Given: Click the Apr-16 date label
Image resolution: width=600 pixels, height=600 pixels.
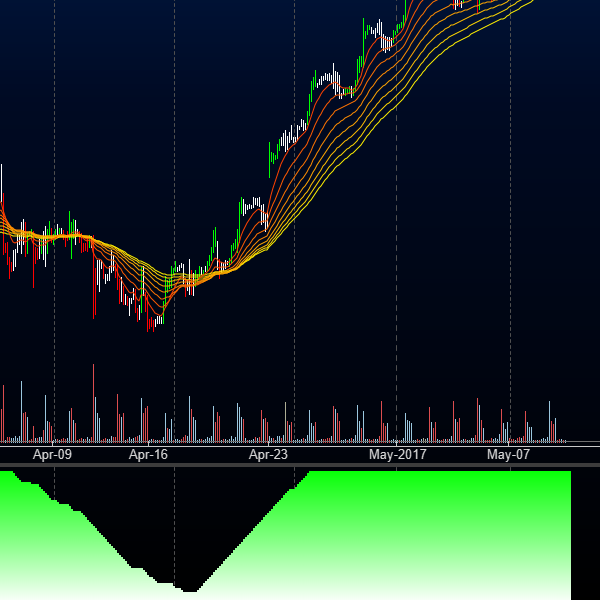Looking at the screenshot, I should (149, 455).
